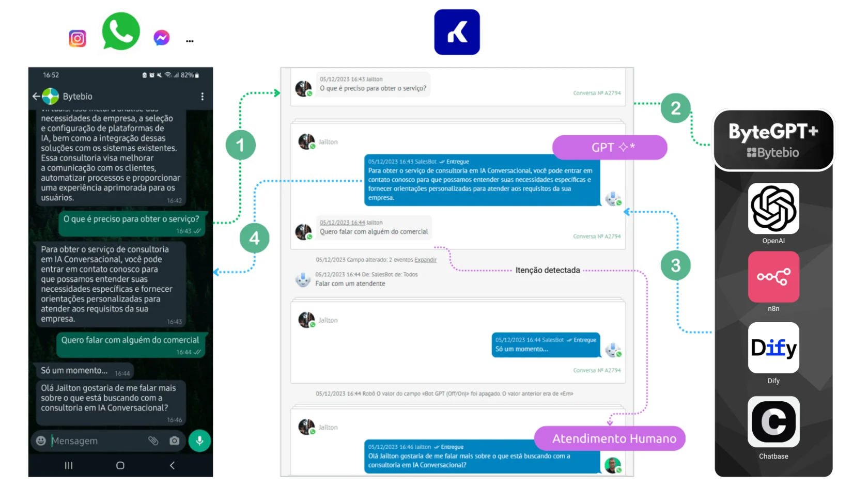
Task: Click the 'Falar com um atendente' text
Action: pos(350,284)
